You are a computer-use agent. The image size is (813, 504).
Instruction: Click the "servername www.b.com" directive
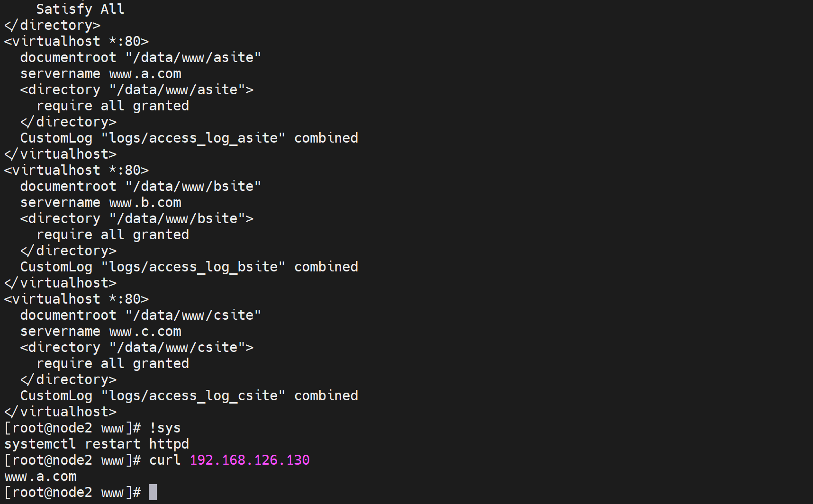[100, 202]
